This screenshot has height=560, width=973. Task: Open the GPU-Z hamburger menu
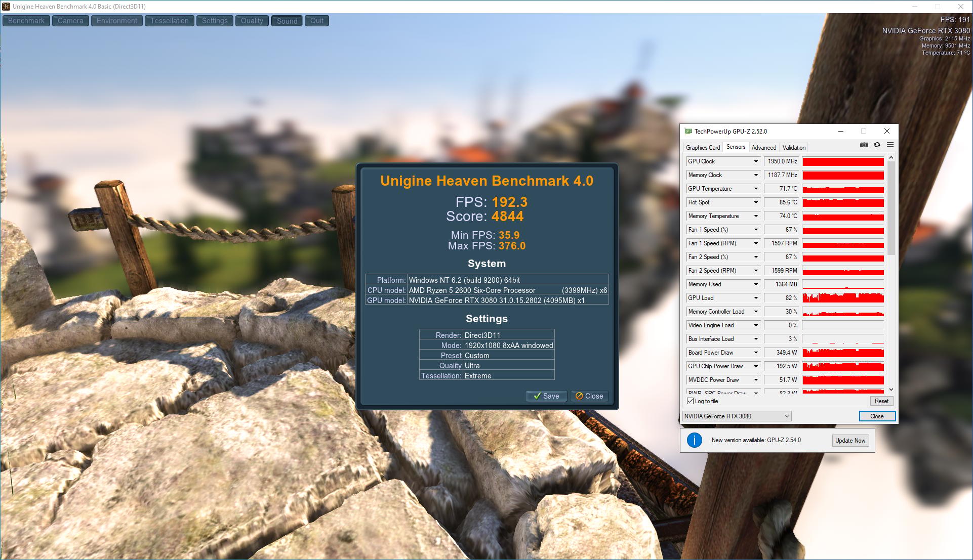click(x=890, y=145)
